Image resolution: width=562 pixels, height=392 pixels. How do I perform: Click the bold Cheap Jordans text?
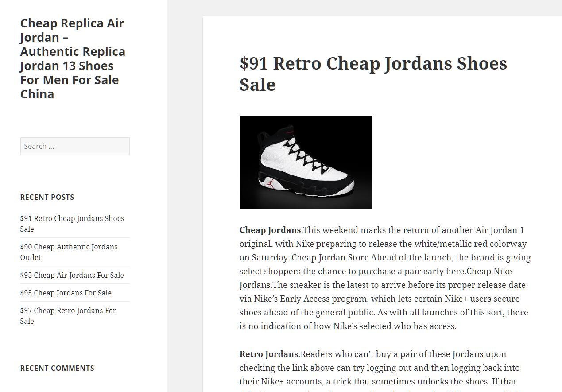click(270, 230)
